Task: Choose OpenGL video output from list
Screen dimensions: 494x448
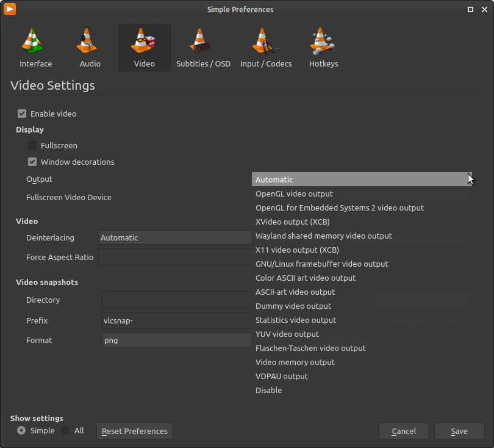Action: click(294, 194)
